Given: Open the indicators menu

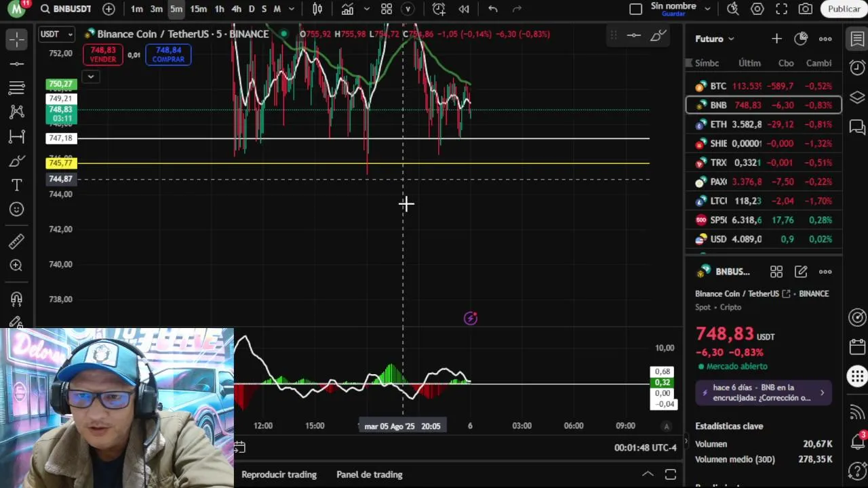Looking at the screenshot, I should tap(347, 9).
